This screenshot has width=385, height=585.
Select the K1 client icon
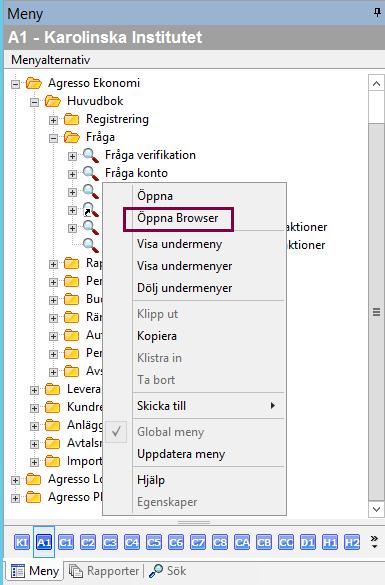(x=22, y=542)
